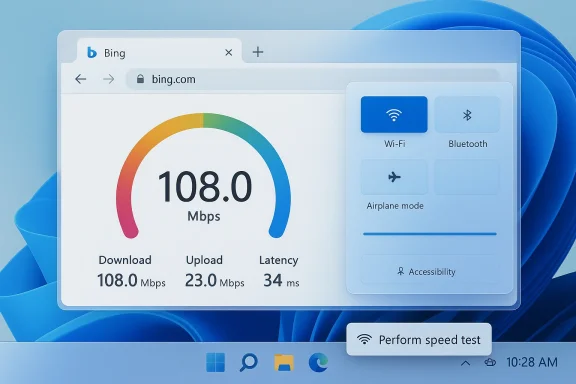Click the Wi-Fi label text

coord(395,144)
